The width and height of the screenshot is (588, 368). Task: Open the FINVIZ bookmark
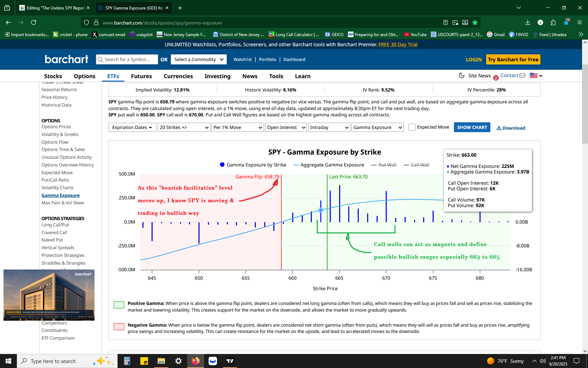click(x=518, y=34)
